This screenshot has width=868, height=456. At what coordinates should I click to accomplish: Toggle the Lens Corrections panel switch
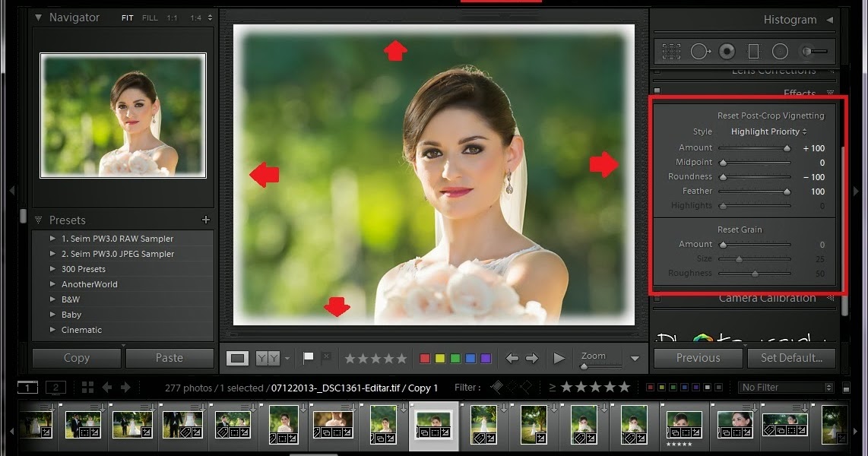pyautogui.click(x=657, y=71)
